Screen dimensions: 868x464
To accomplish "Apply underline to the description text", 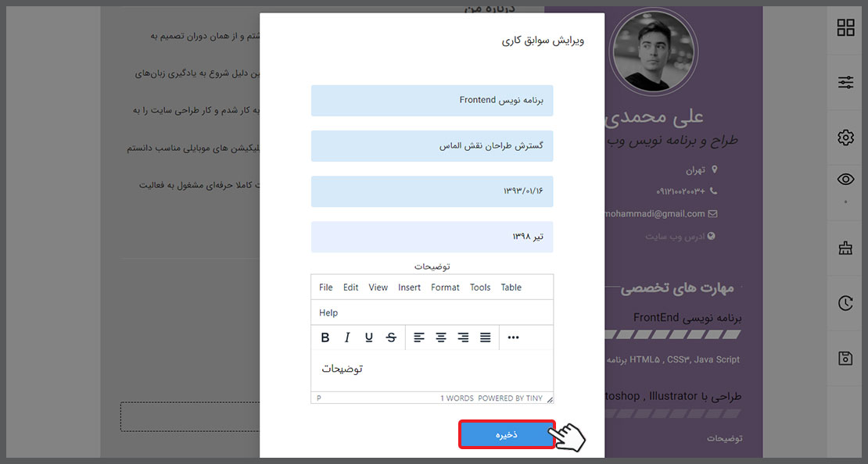I will pyautogui.click(x=369, y=337).
